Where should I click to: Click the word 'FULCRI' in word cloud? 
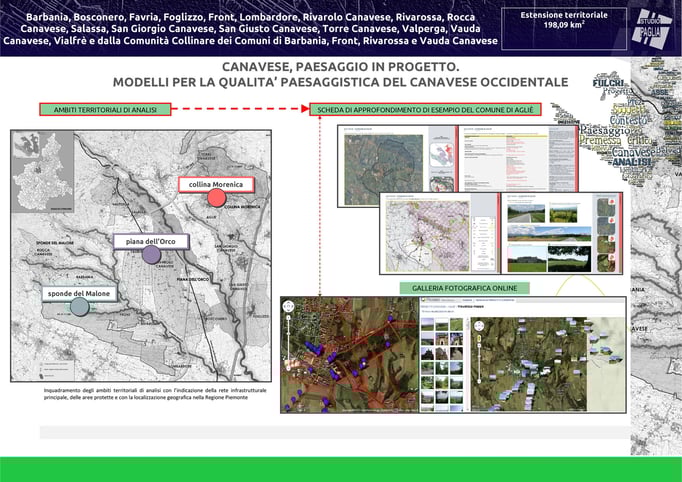pos(608,83)
